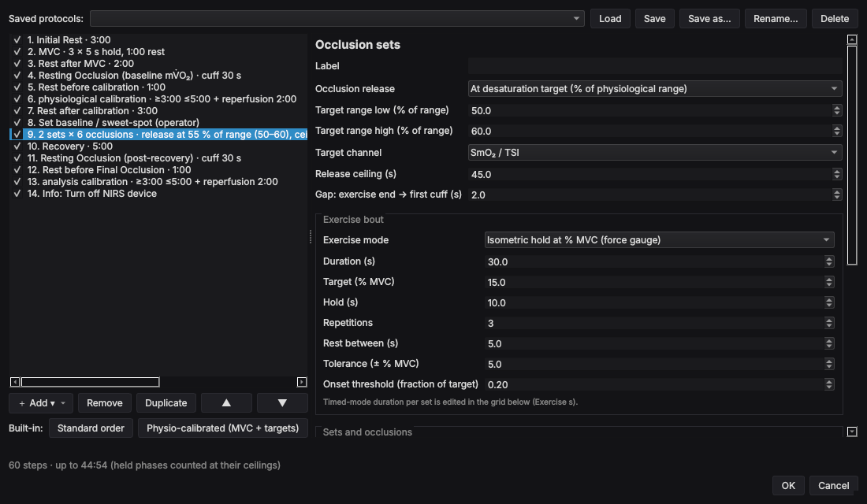Move the selected step down with the down arrow
This screenshot has height=504, width=867.
(282, 403)
